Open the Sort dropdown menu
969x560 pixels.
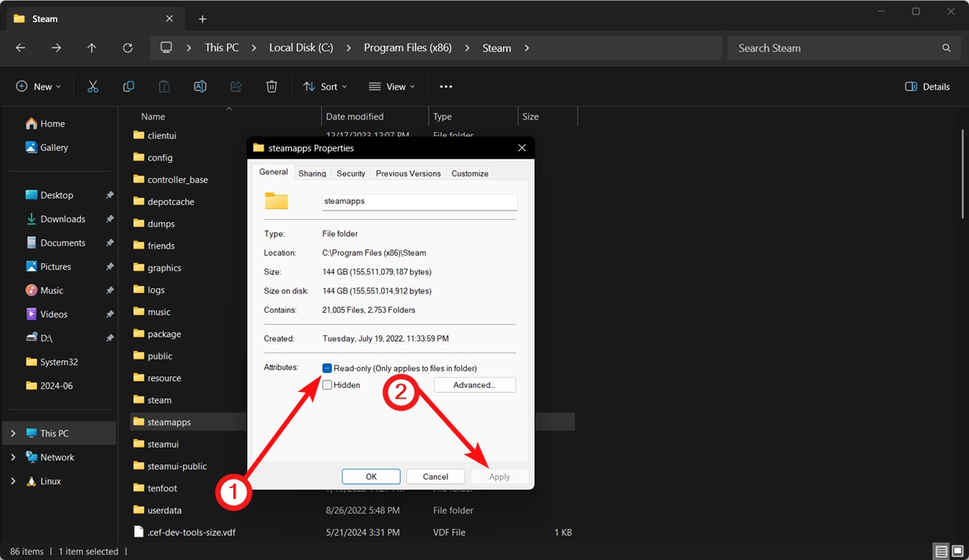point(325,87)
